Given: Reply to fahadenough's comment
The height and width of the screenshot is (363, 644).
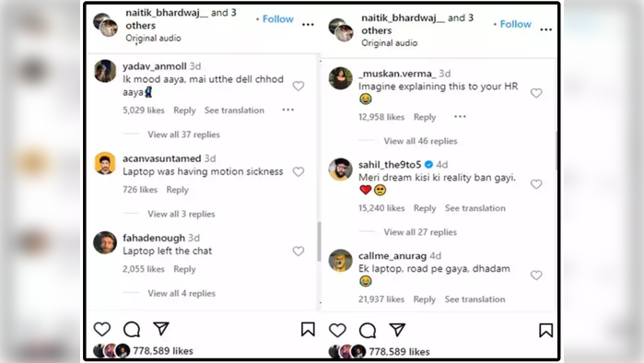Looking at the screenshot, I should click(184, 269).
